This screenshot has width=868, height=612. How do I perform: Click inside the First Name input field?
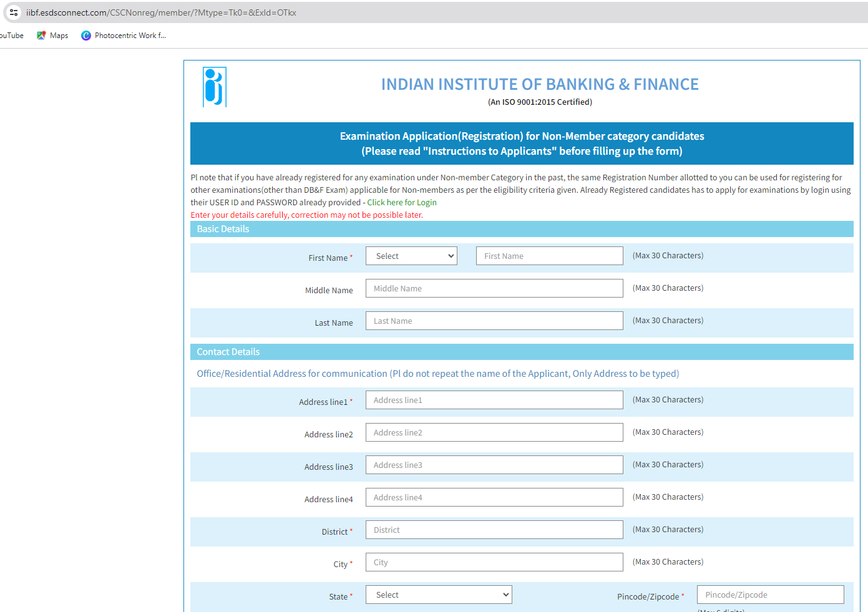point(549,255)
